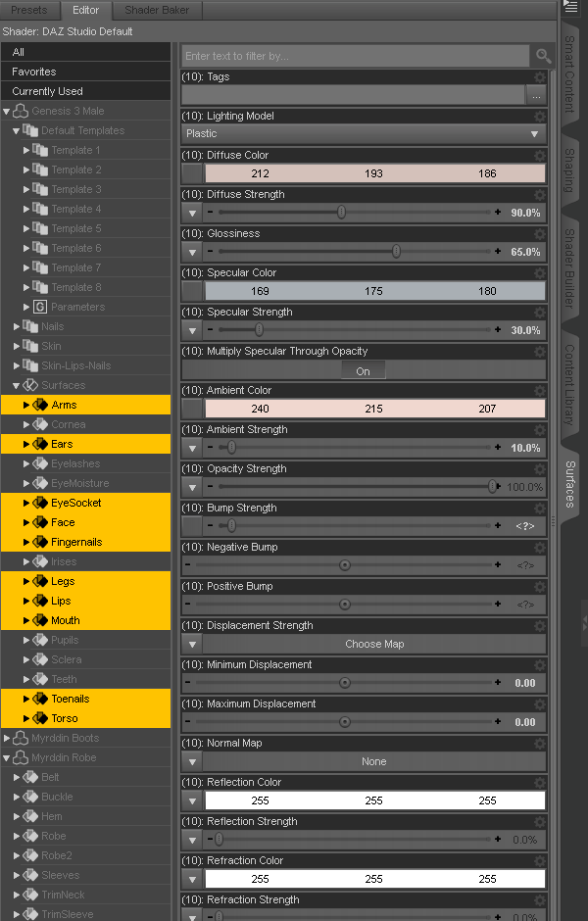This screenshot has width=588, height=921.
Task: Open the Shaping side tab
Action: click(569, 170)
